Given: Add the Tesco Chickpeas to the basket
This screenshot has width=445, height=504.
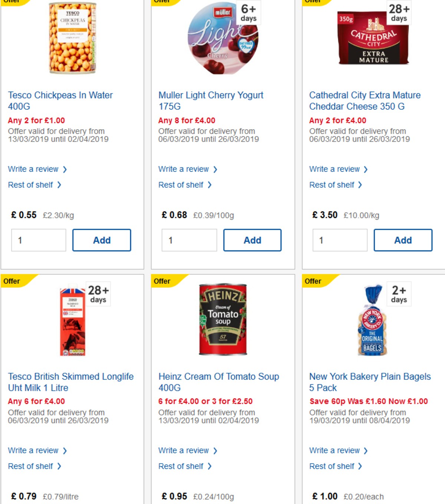Looking at the screenshot, I should point(102,240).
